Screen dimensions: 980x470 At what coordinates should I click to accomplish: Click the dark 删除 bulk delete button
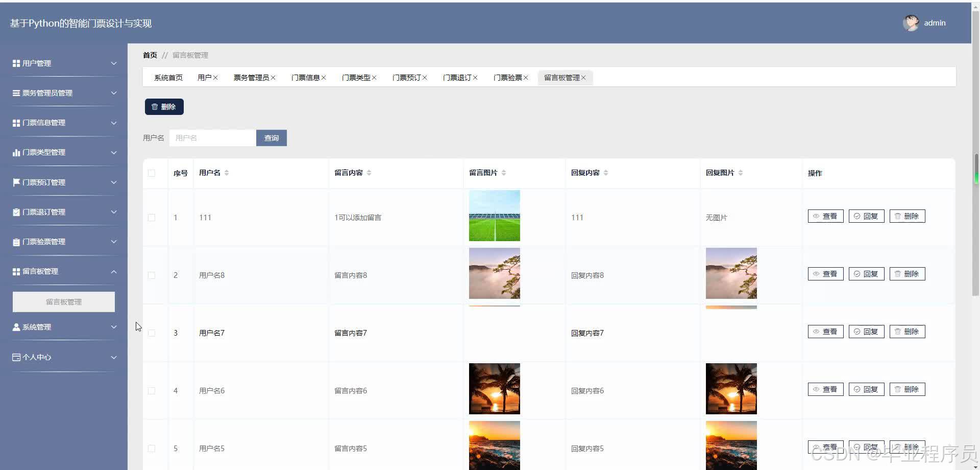click(x=164, y=107)
